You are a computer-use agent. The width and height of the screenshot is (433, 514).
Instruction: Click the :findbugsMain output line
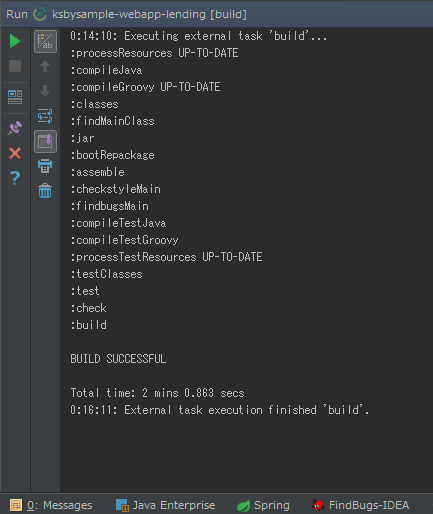(109, 206)
